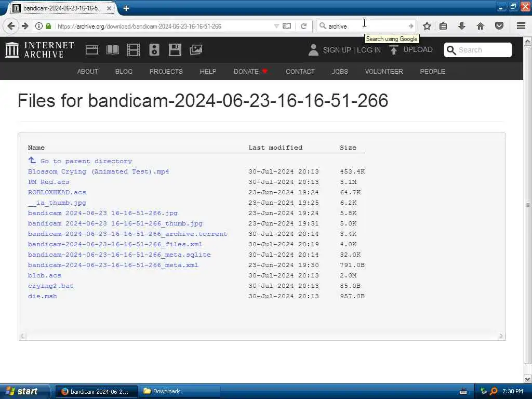Click the UPLOAD link
532x399 pixels.
418,49
